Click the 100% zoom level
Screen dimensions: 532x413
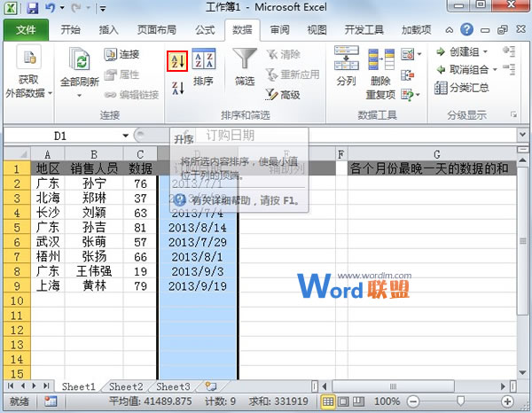coord(387,401)
